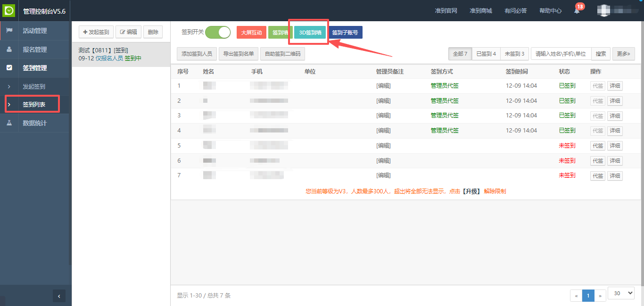The width and height of the screenshot is (644, 306).
Task: Click the user avatar at top right
Action: (604, 10)
